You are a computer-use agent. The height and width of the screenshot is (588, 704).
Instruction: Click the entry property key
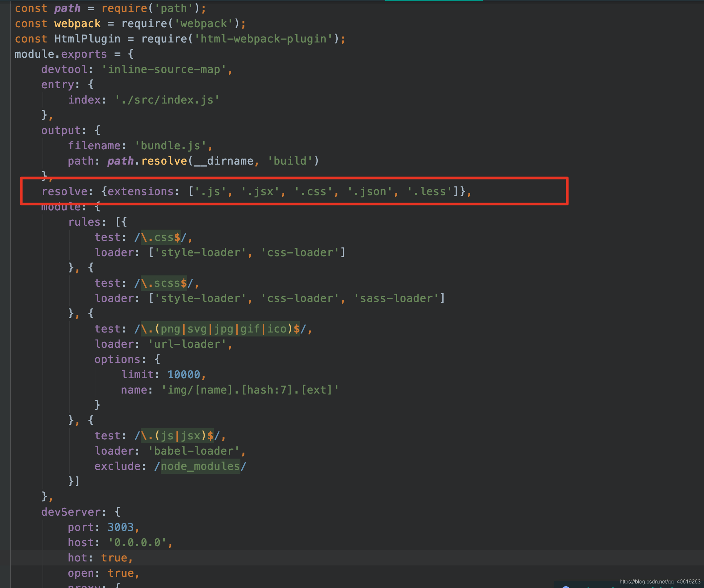[58, 84]
